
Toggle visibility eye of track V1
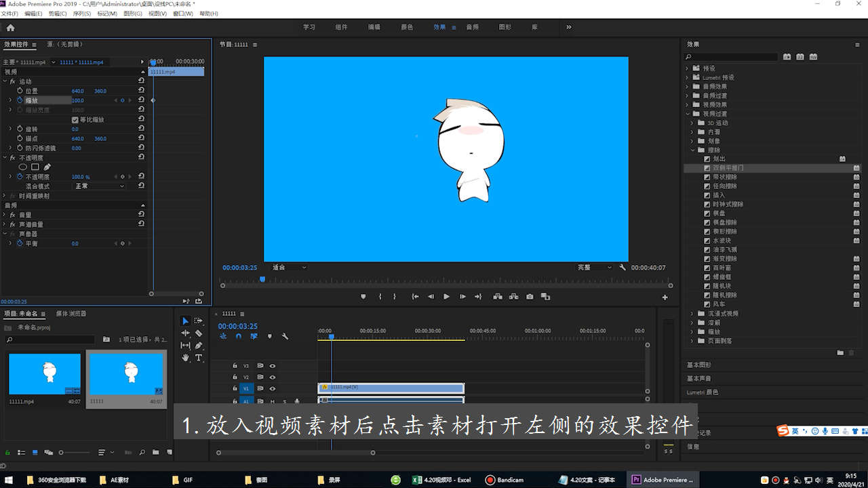click(273, 389)
